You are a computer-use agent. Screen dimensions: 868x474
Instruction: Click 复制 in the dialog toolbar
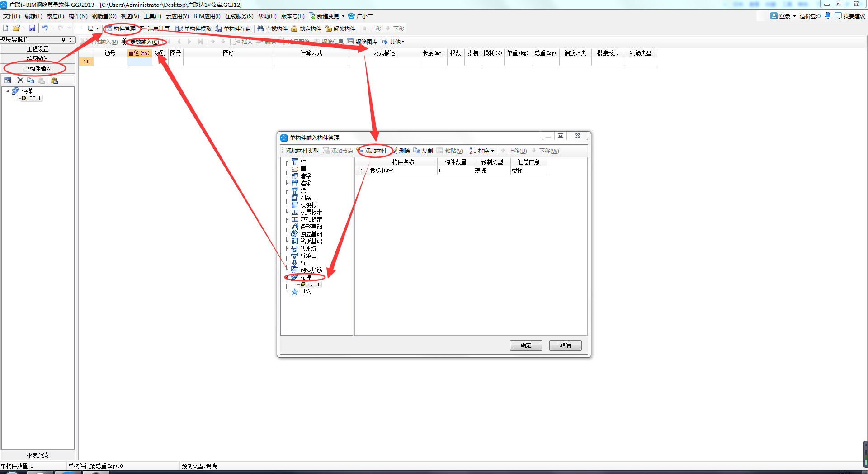click(423, 151)
